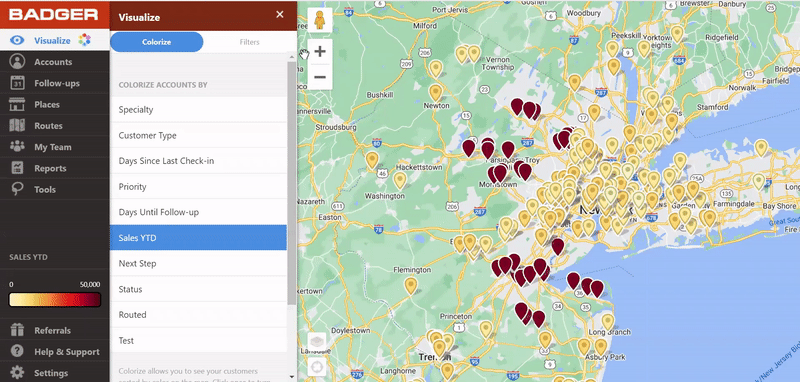Click the 'COLORIZE ACCOUNTS BY' heading
This screenshot has height=382, width=800.
[x=163, y=85]
